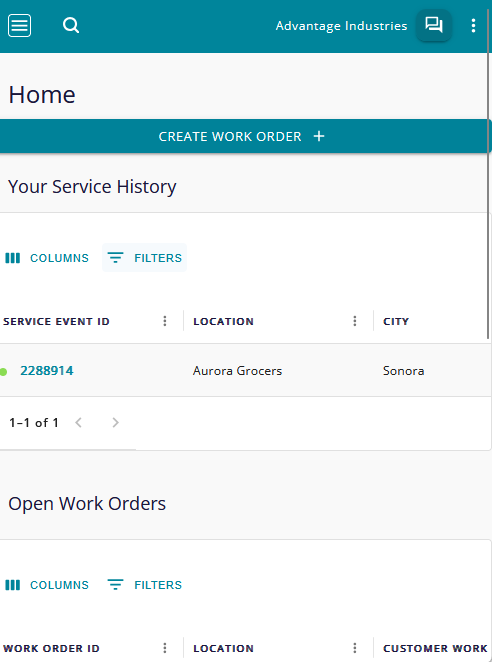The height and width of the screenshot is (662, 492).
Task: Open Service History Location column menu
Action: click(x=355, y=321)
